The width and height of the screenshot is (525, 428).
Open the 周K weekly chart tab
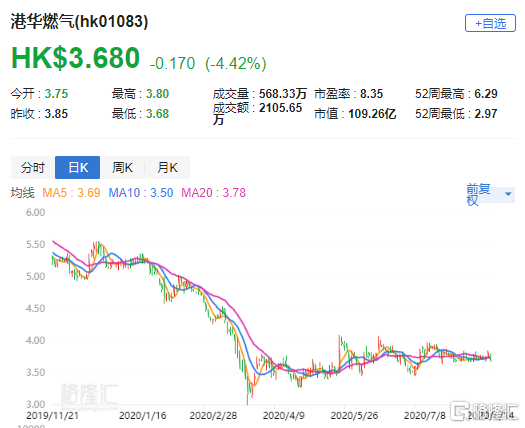click(123, 167)
